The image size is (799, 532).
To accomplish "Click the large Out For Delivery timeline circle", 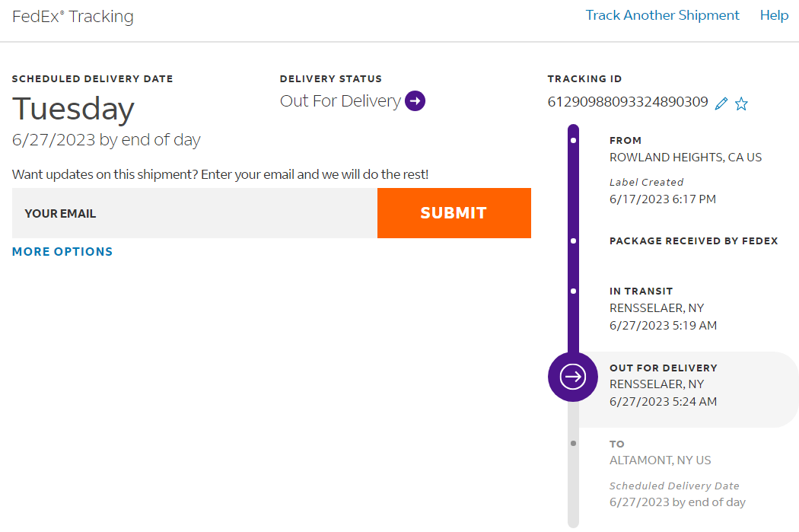I will coord(573,376).
